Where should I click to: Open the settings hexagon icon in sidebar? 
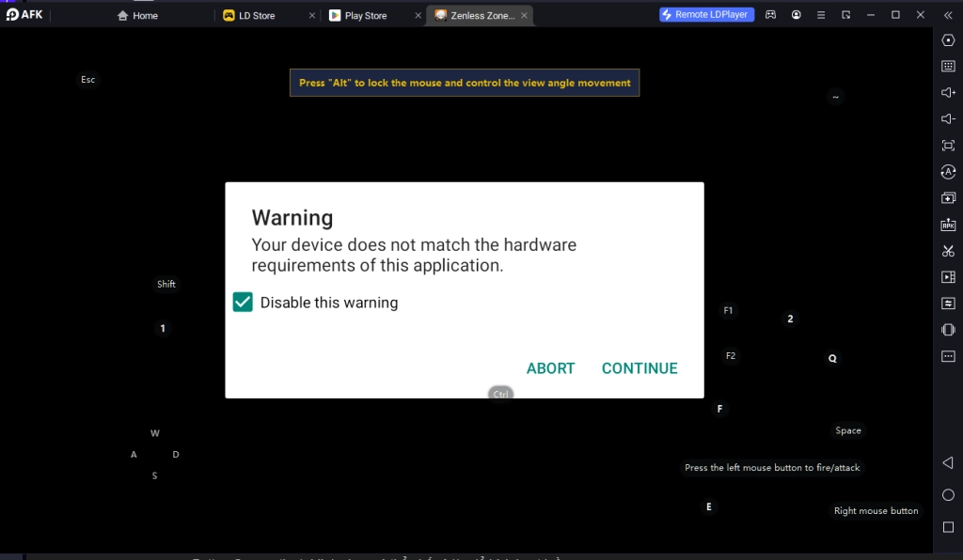[948, 39]
